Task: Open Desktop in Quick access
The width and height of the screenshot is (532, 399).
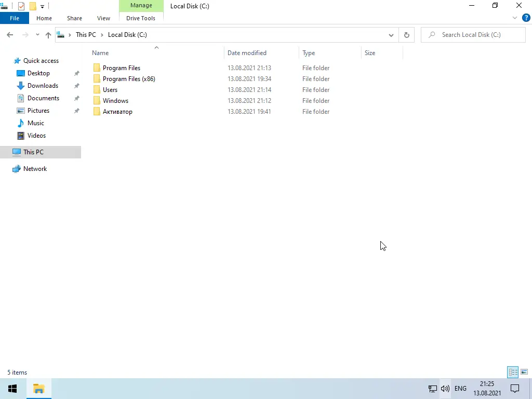Action: click(x=38, y=73)
